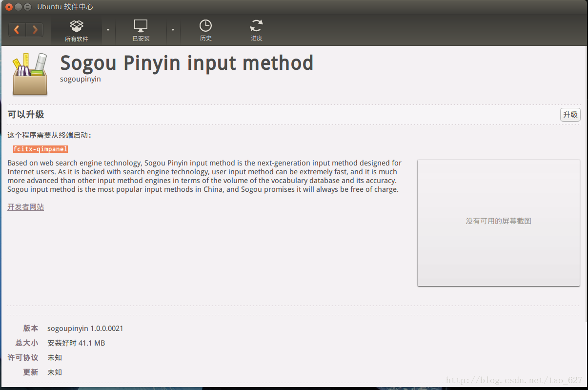Go back with the left arrow button
Viewport: 588px width, 390px height.
pos(17,30)
